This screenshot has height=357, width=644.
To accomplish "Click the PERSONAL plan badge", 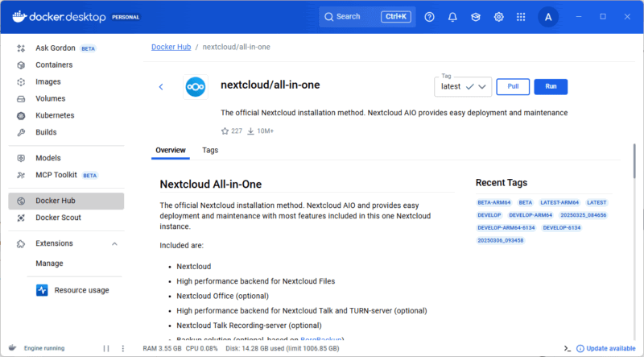I will [126, 17].
